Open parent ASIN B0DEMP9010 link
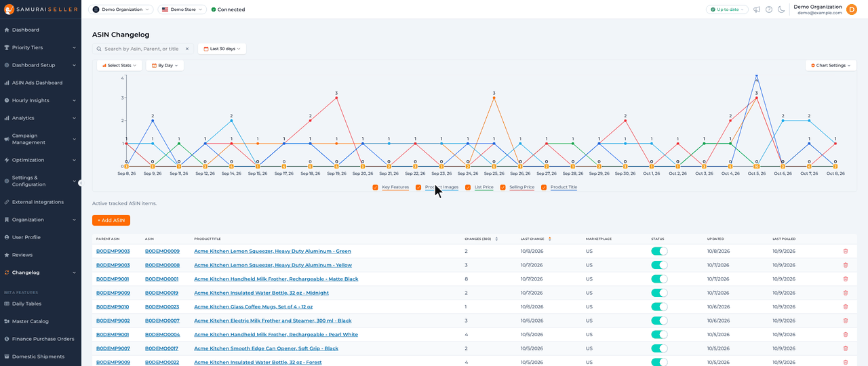868x366 pixels. pyautogui.click(x=113, y=306)
